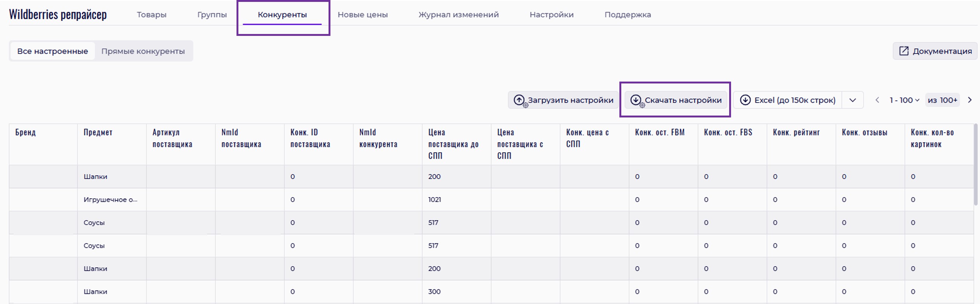Viewport: 980px width, 304px height.
Task: Expand the Excel export options arrow
Action: tap(853, 100)
